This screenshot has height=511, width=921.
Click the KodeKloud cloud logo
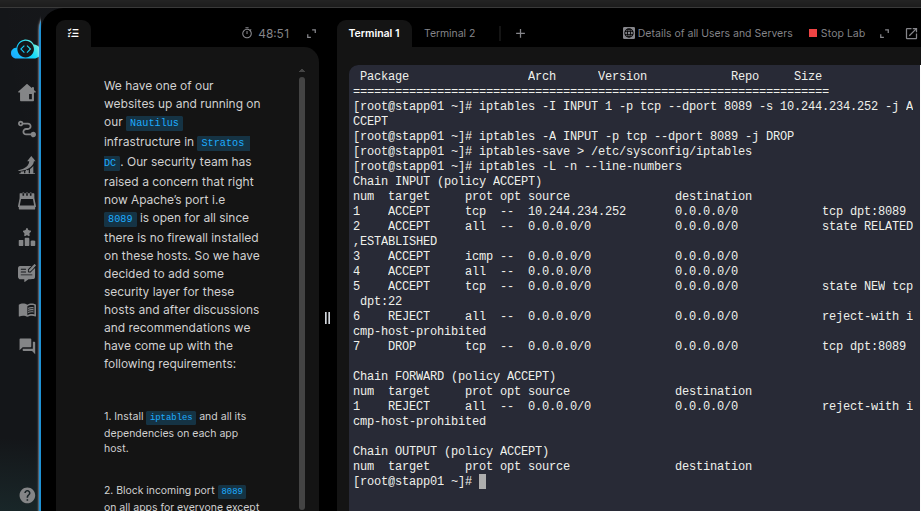pyautogui.click(x=26, y=50)
